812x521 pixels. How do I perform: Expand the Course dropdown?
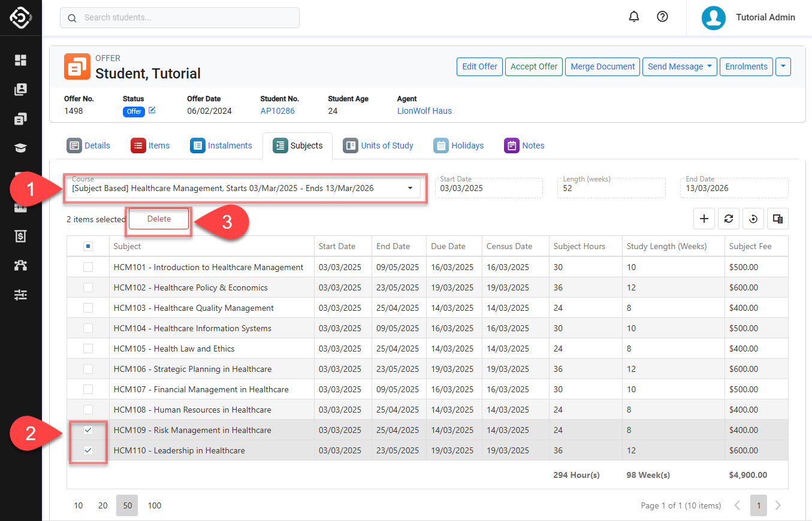tap(410, 189)
